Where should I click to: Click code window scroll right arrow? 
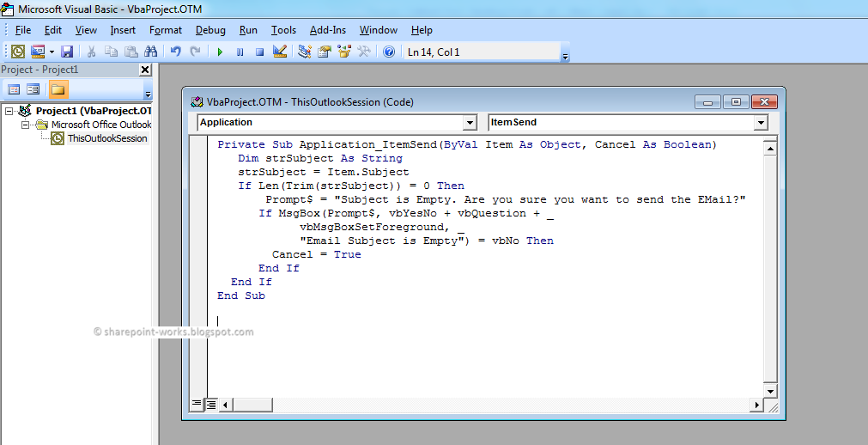click(x=756, y=405)
